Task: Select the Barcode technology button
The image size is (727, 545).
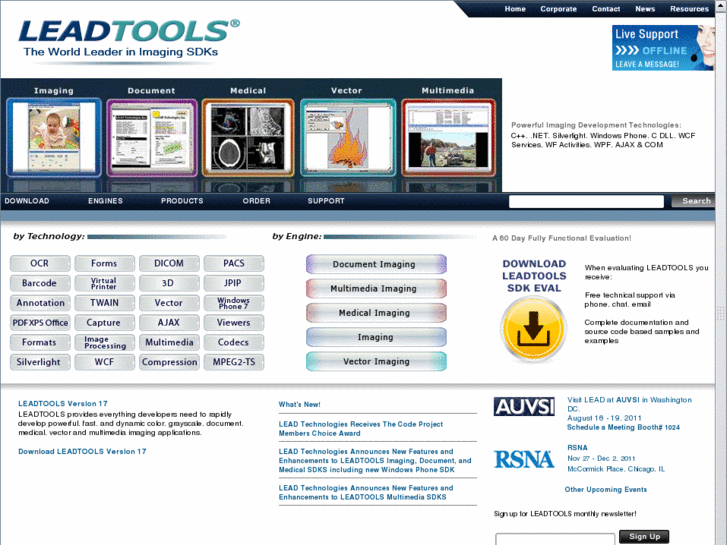Action: click(40, 283)
